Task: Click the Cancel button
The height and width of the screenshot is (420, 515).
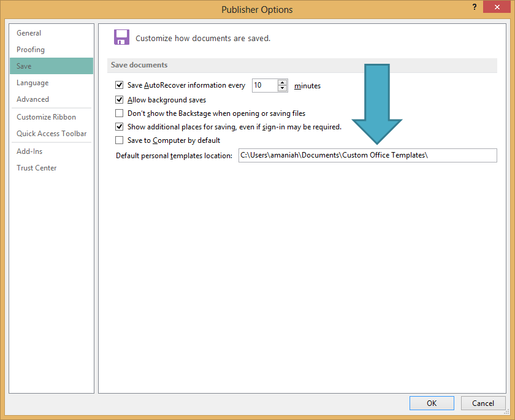Action: (x=483, y=403)
